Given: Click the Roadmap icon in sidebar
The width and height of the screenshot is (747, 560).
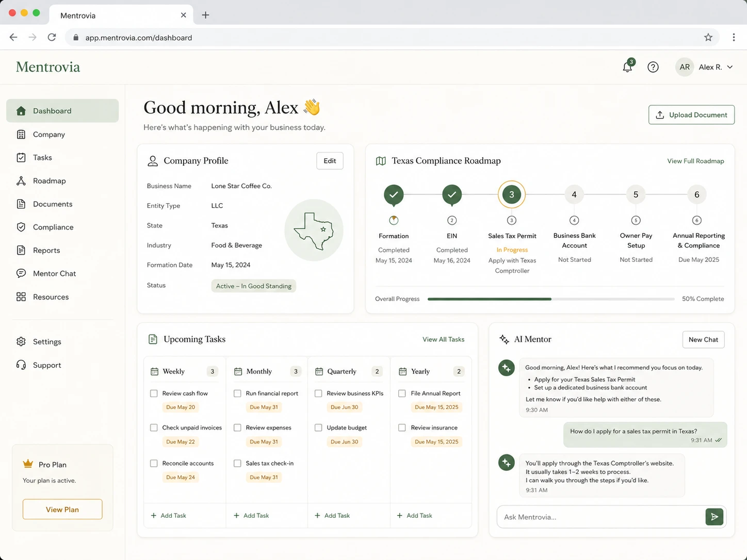Looking at the screenshot, I should click(21, 181).
